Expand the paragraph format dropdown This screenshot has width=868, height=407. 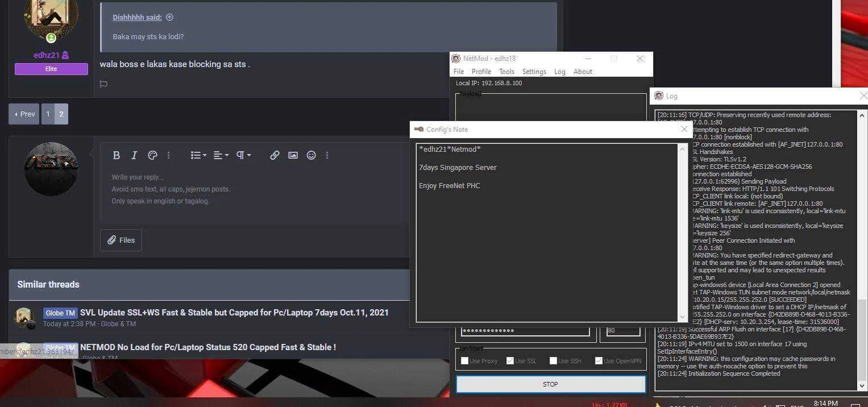coord(244,155)
